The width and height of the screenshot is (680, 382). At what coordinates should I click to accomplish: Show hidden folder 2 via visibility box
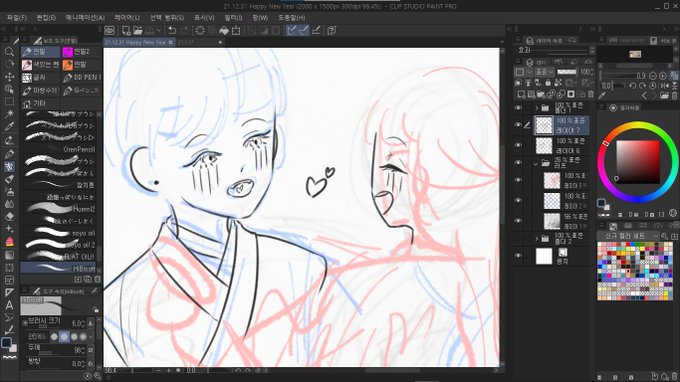518,238
